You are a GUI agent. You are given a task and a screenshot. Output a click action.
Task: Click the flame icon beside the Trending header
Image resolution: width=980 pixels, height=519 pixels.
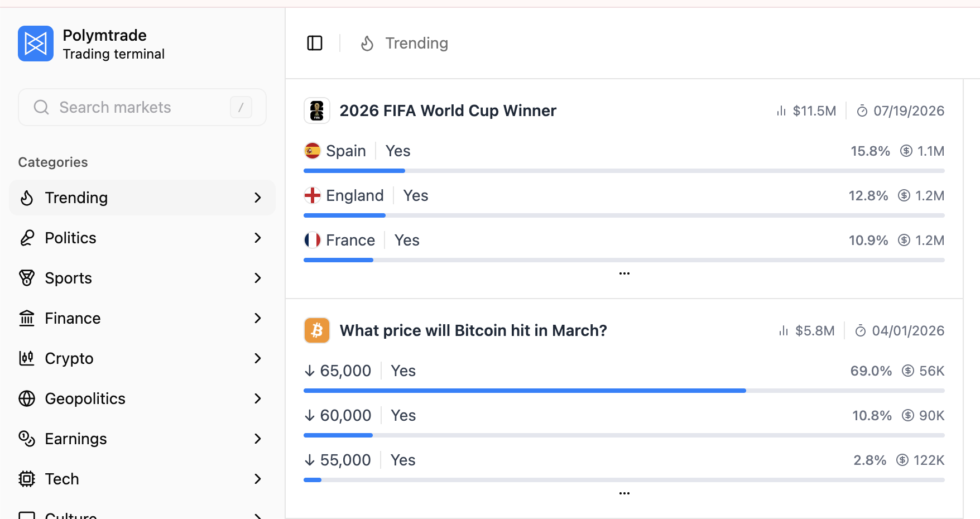pyautogui.click(x=367, y=43)
